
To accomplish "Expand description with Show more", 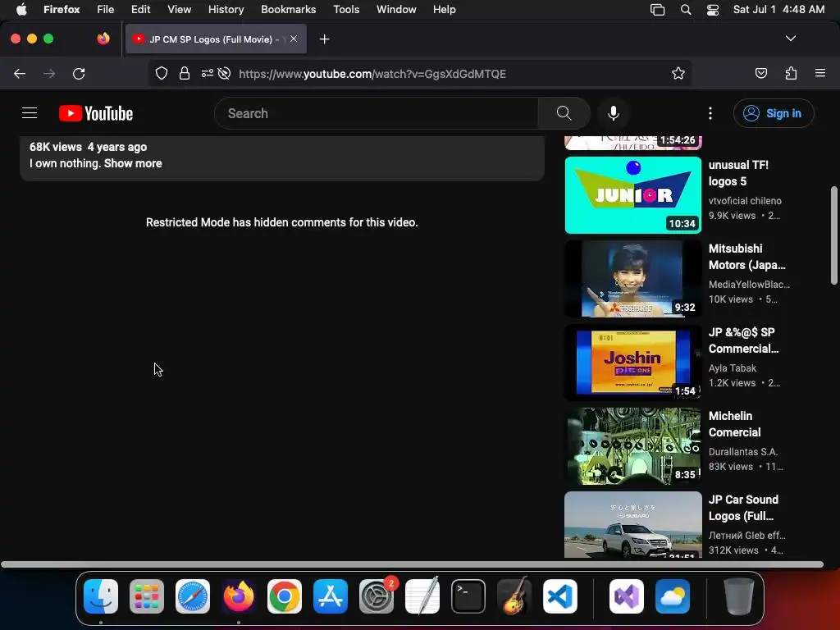I will [x=133, y=163].
